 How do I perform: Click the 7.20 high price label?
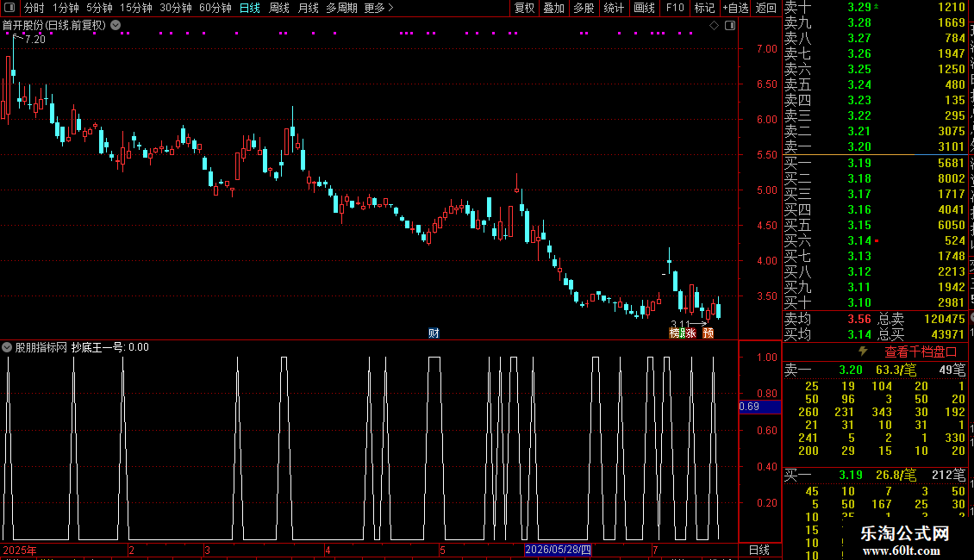[34, 39]
